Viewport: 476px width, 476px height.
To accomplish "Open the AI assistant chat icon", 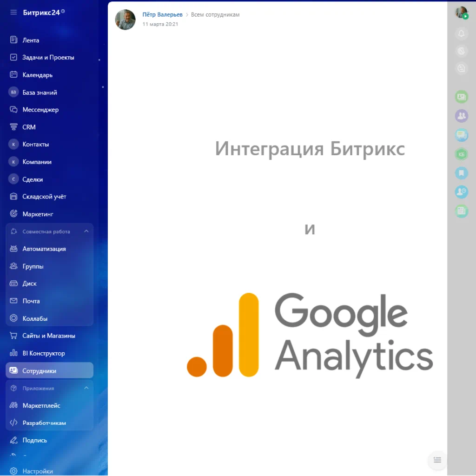I will click(x=461, y=68).
